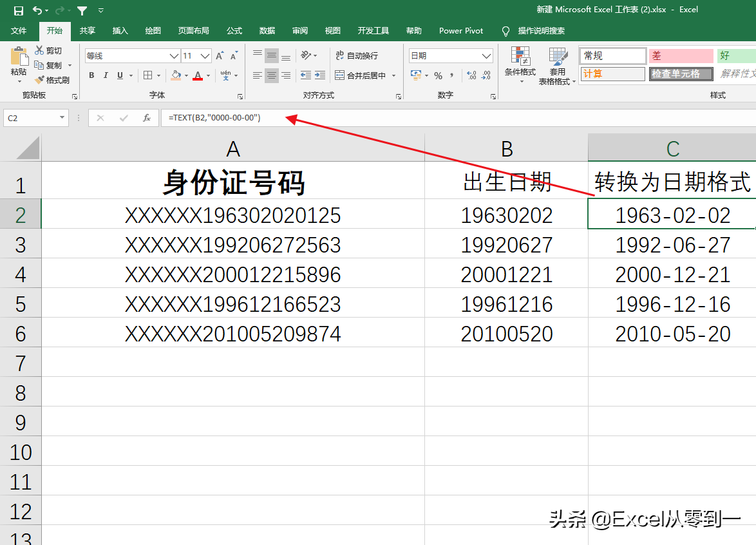Switch to the Insert (插入) tab
756x545 pixels.
[x=120, y=31]
